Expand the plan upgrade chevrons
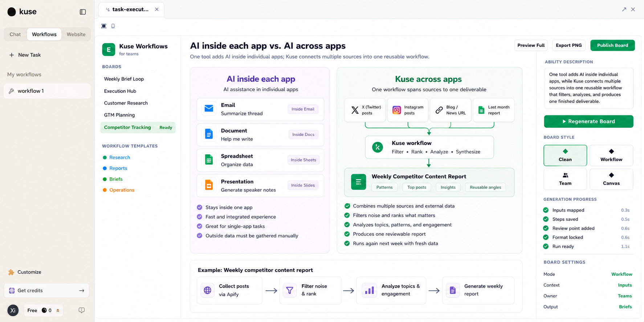This screenshot has height=322, width=644. (x=58, y=310)
